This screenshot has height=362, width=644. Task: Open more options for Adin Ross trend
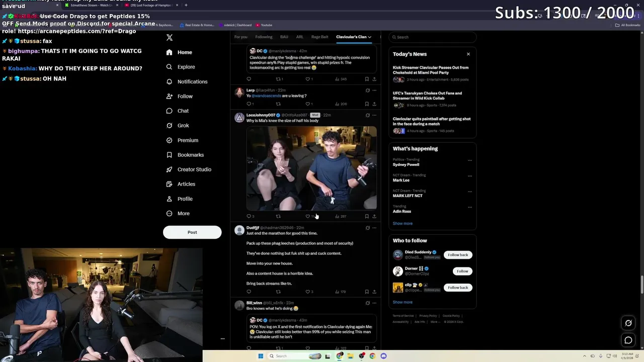pyautogui.click(x=470, y=207)
